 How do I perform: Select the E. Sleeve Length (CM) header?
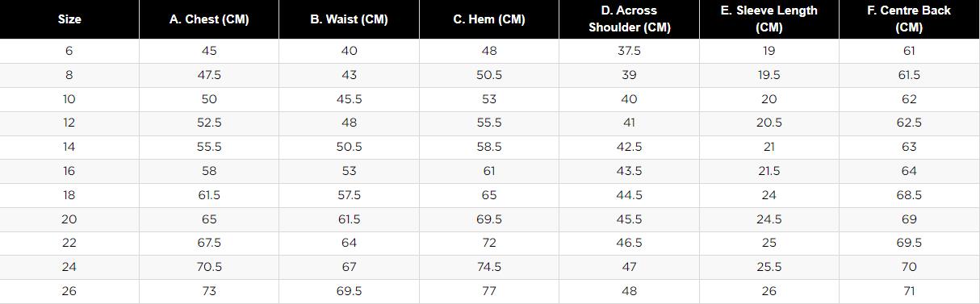(769, 19)
